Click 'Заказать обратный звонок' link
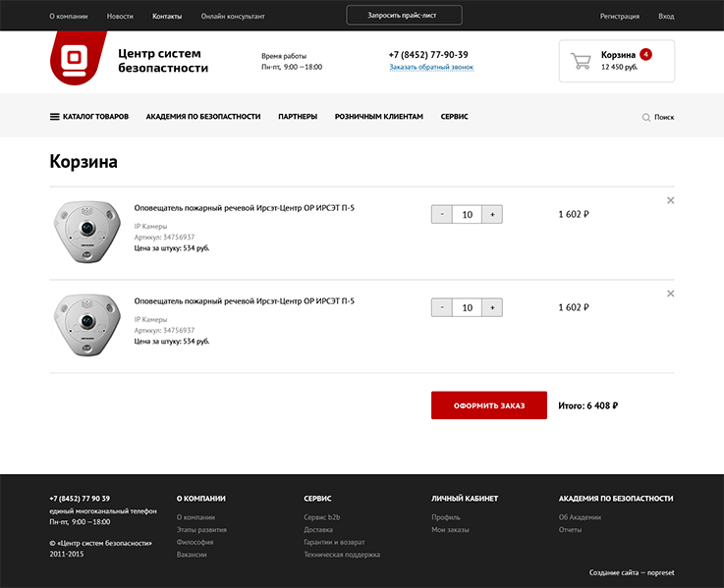724x588 pixels. [x=430, y=68]
